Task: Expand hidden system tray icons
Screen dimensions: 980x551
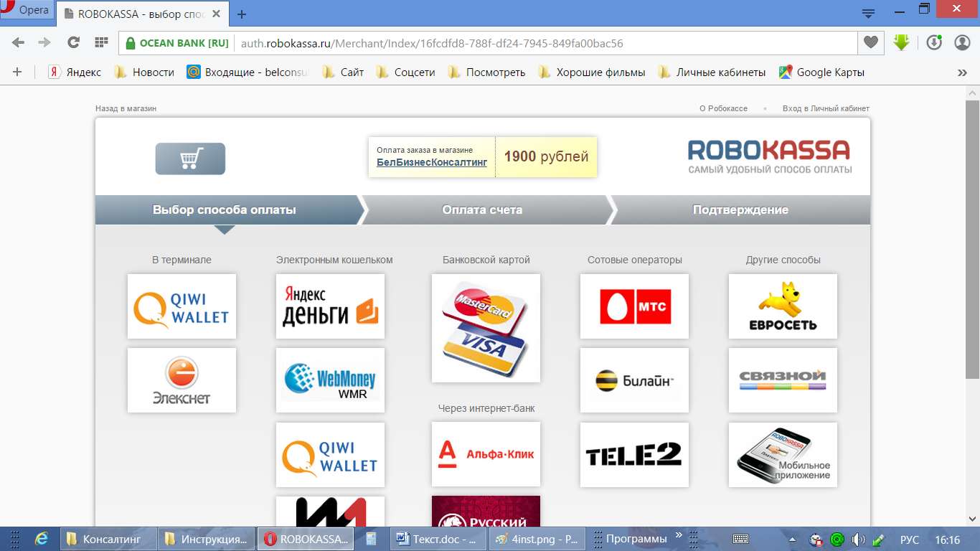Action: (792, 540)
